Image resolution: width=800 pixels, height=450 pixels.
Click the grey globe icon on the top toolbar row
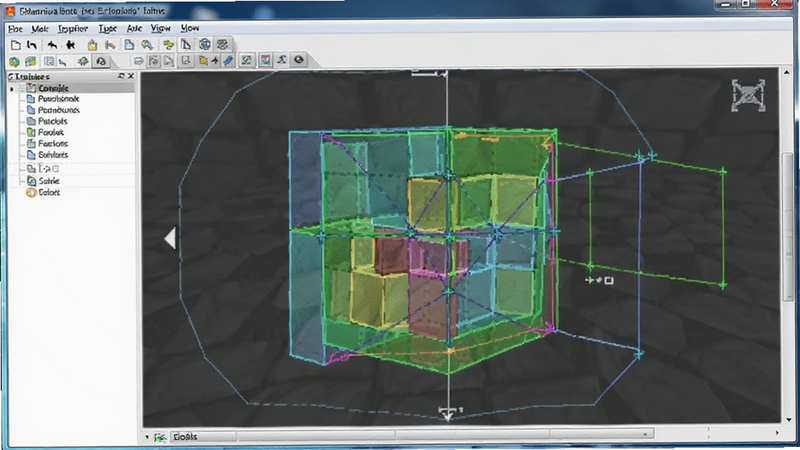tap(222, 44)
